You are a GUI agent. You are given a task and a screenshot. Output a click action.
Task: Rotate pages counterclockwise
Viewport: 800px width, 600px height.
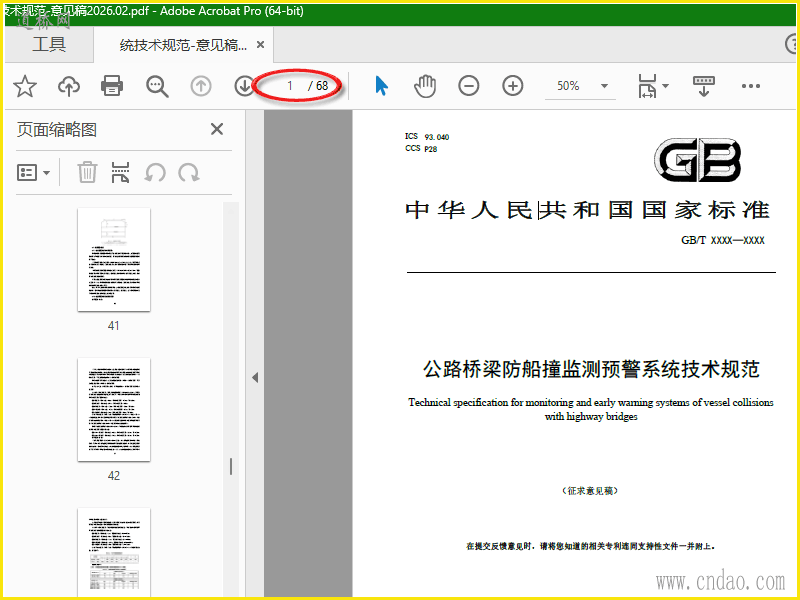point(155,172)
